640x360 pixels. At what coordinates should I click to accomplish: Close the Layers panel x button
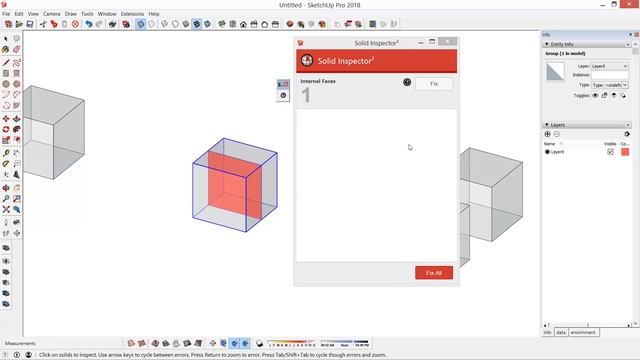(x=628, y=124)
